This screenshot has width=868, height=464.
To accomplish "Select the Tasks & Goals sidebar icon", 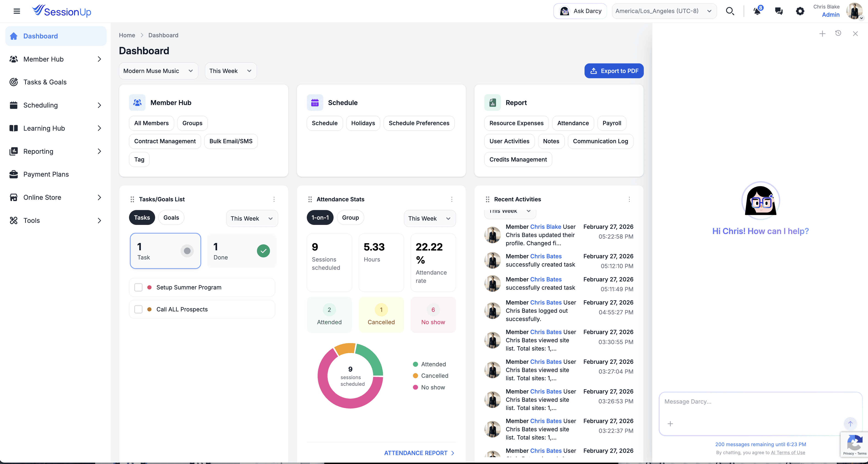I will pos(13,82).
